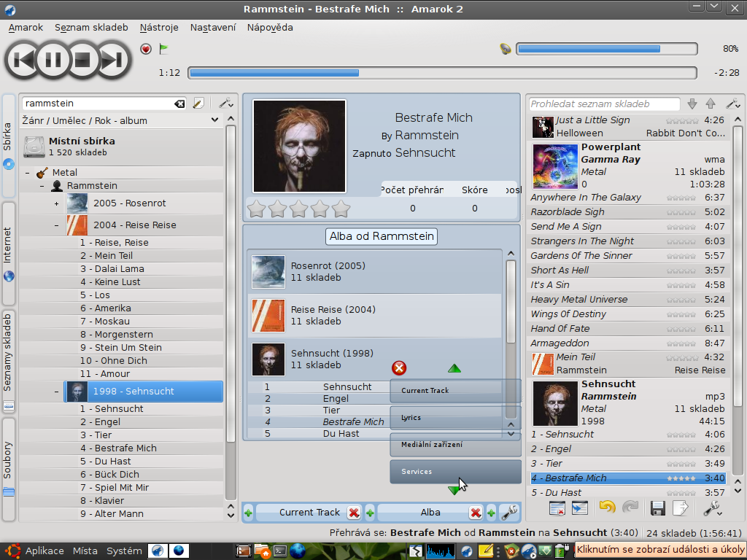Choose Current Track from the applet list

tap(455, 391)
